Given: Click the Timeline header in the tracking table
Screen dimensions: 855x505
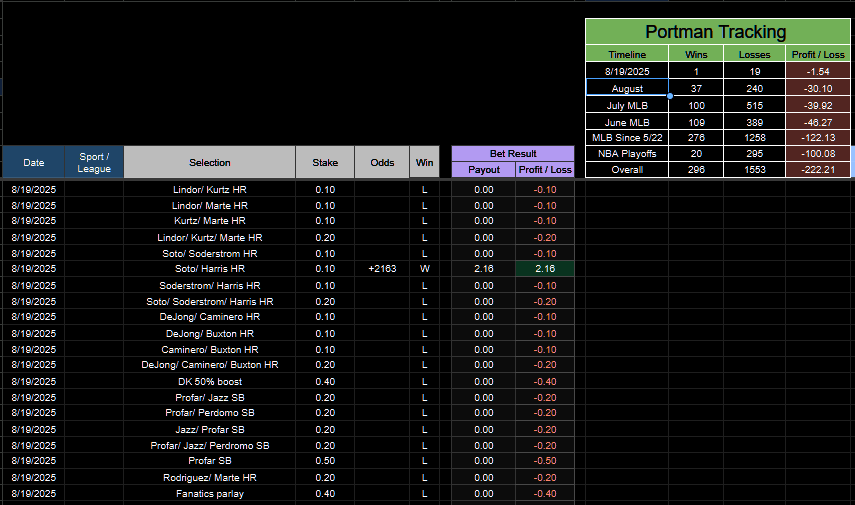Looking at the screenshot, I should click(x=627, y=54).
